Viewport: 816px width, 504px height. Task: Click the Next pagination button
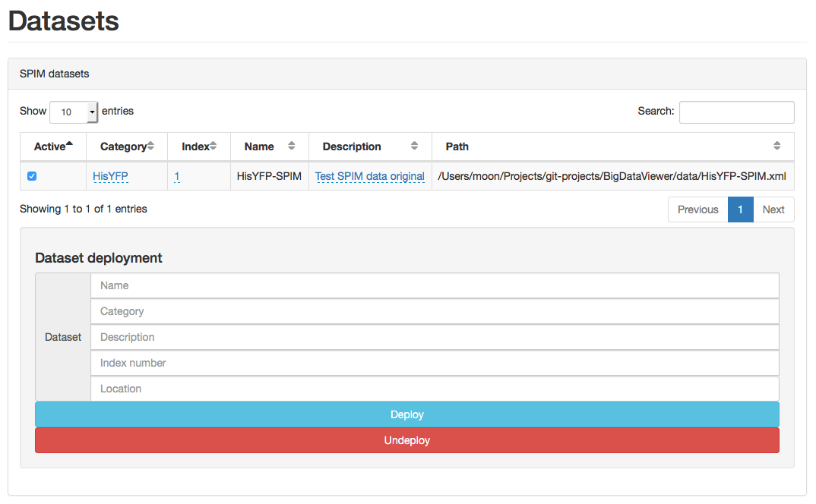click(x=773, y=209)
